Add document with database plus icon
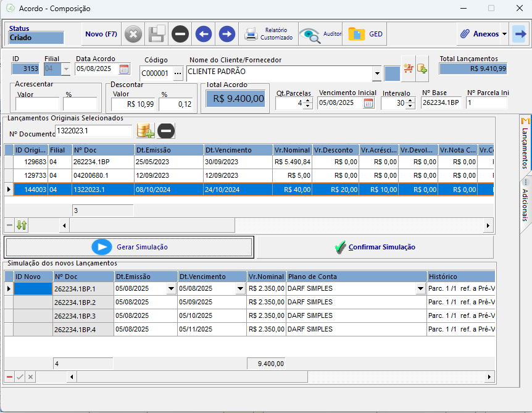 tap(146, 131)
